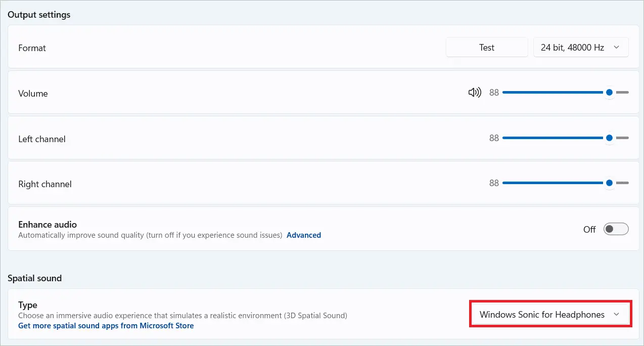Click the gray unfilled end of Right channel slider
Screen dimensions: 644x346
623,183
